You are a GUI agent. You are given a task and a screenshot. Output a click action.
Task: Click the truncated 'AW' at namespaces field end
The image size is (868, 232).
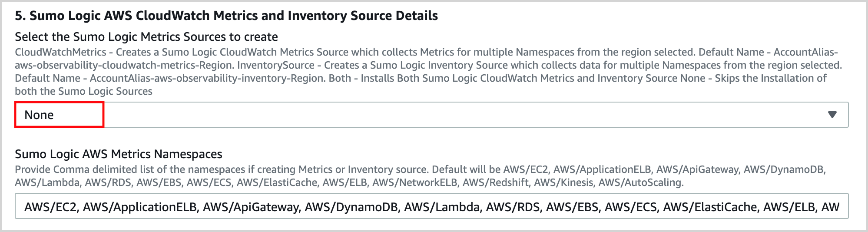(830, 207)
